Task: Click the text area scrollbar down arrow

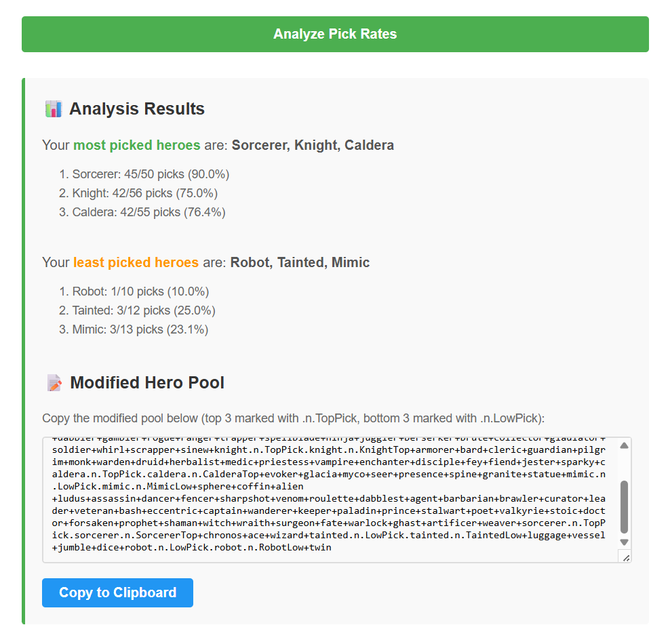Action: coord(625,542)
